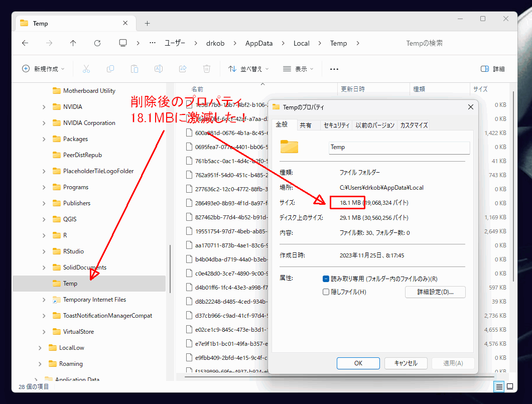Click the Paste toolbar icon
Screen dimensions: 532x404
click(135, 69)
